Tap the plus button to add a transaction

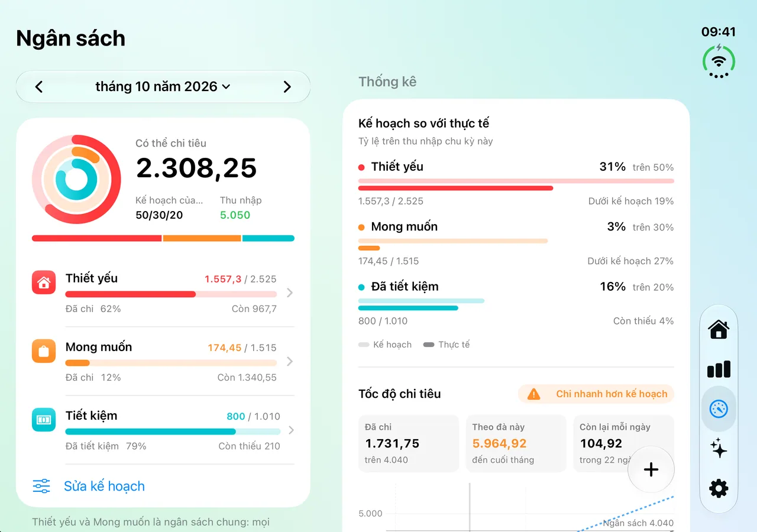pos(651,470)
